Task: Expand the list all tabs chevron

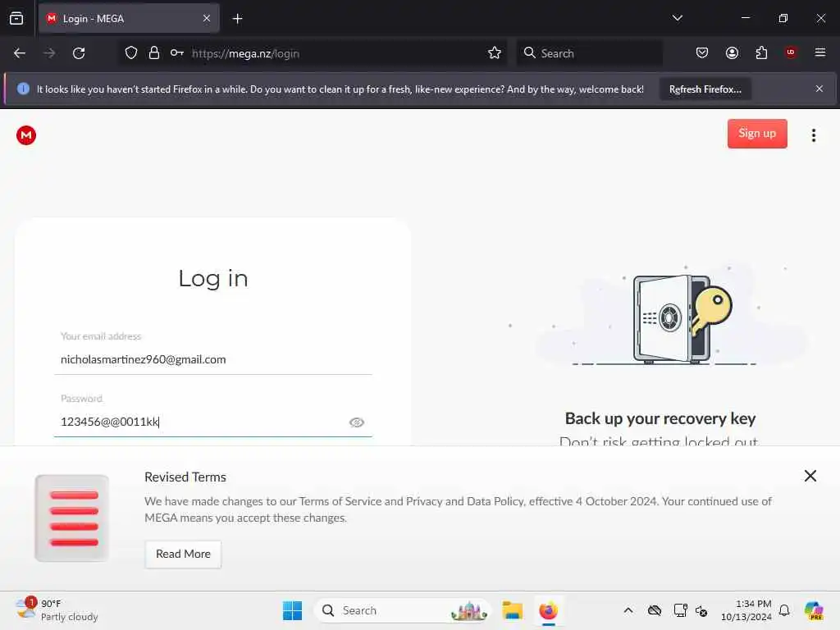Action: point(677,18)
